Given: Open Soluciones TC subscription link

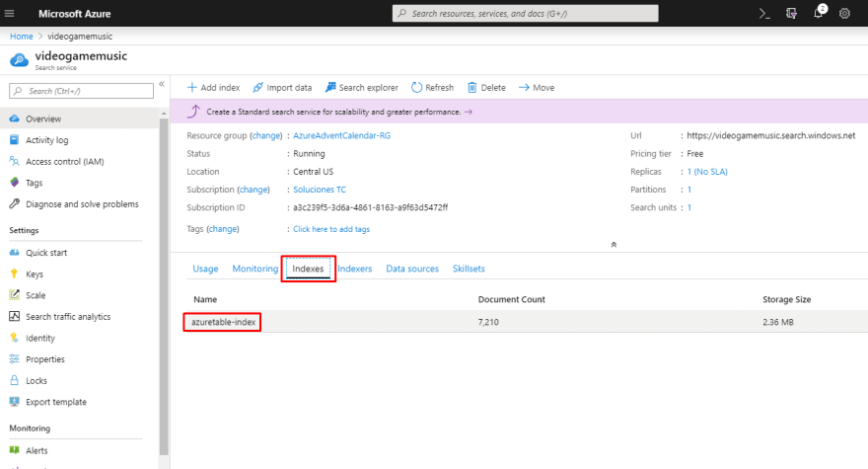Looking at the screenshot, I should coord(320,190).
